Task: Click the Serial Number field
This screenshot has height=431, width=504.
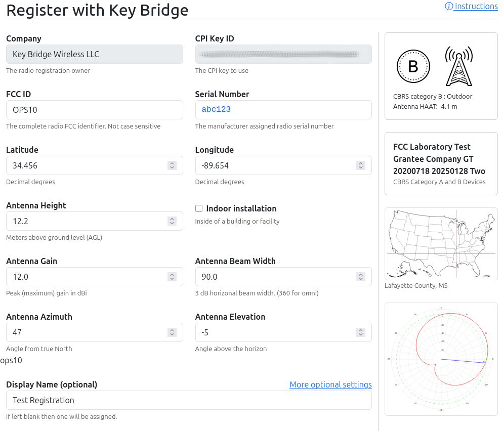Action: pos(283,110)
